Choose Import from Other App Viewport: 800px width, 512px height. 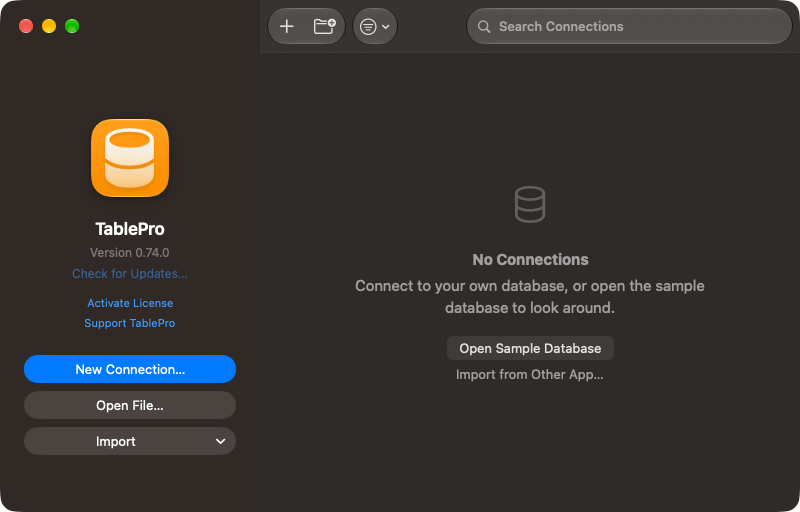coord(530,375)
